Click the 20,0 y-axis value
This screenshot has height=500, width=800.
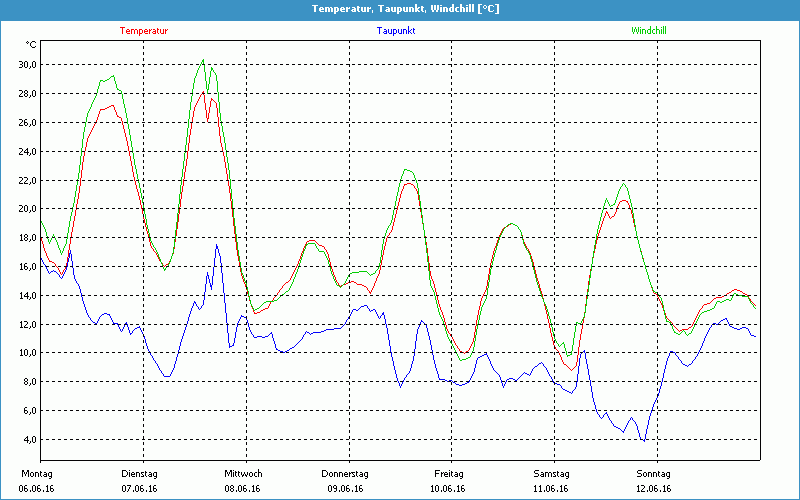coord(27,209)
